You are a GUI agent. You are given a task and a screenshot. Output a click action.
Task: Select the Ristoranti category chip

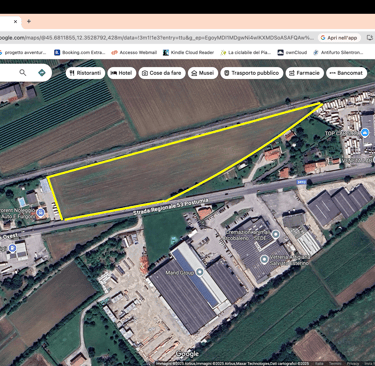click(x=85, y=73)
